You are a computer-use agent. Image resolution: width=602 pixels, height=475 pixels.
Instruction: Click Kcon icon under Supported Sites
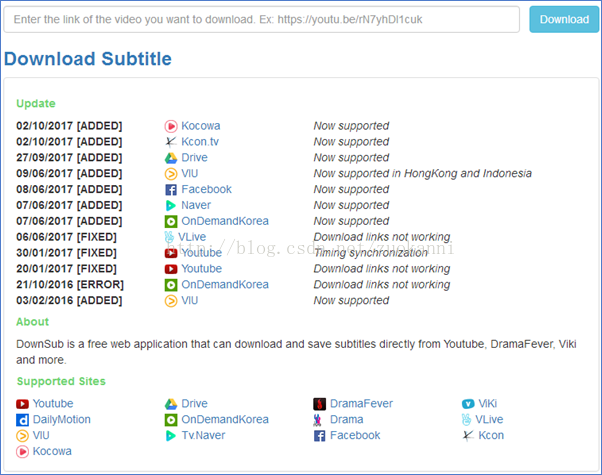point(468,435)
